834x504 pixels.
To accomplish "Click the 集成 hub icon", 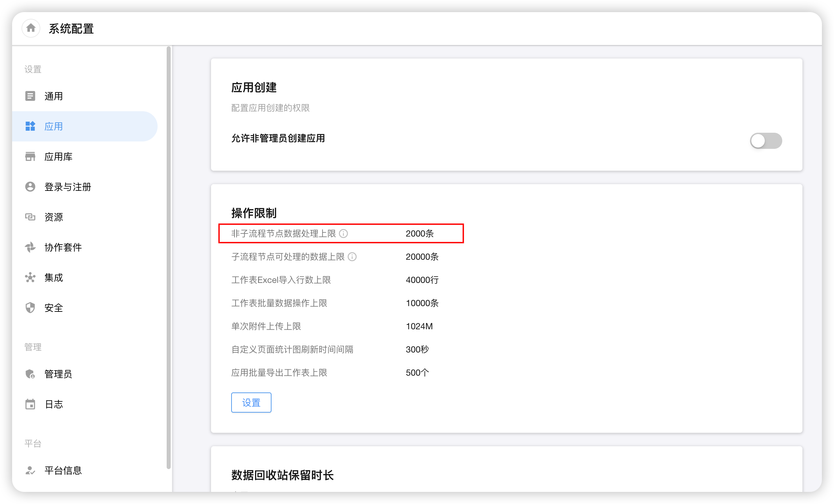I will (x=30, y=278).
